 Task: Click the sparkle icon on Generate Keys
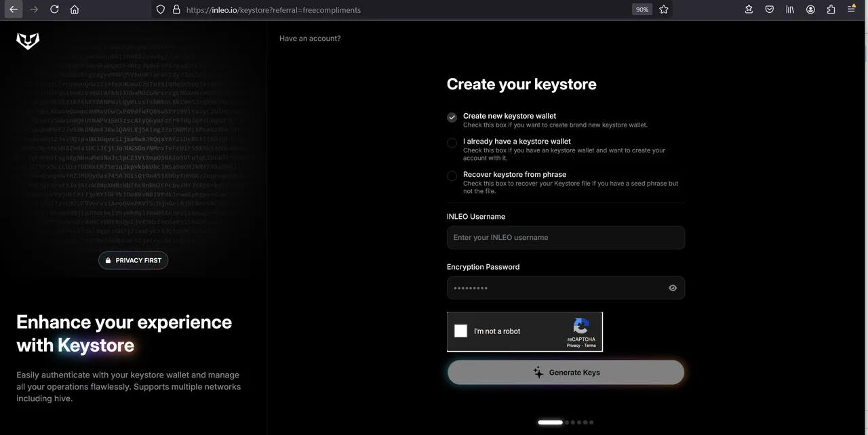coord(538,373)
